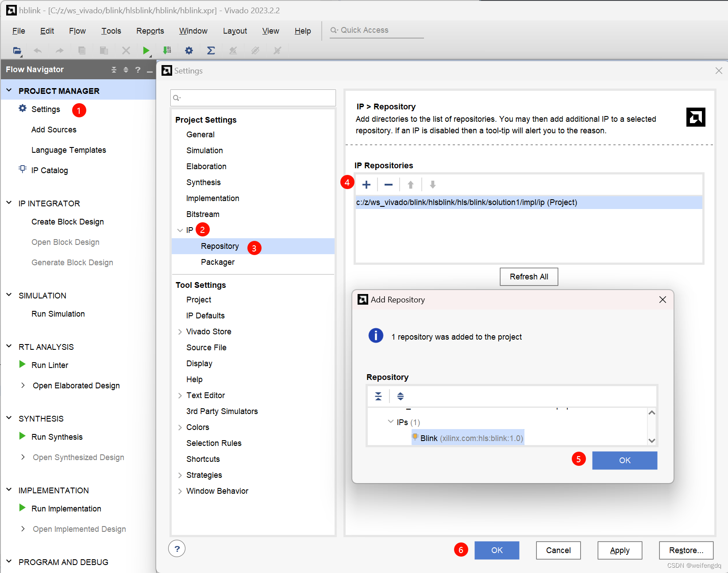Click the Copy toolbar icon
This screenshot has height=573, width=728.
click(x=82, y=50)
